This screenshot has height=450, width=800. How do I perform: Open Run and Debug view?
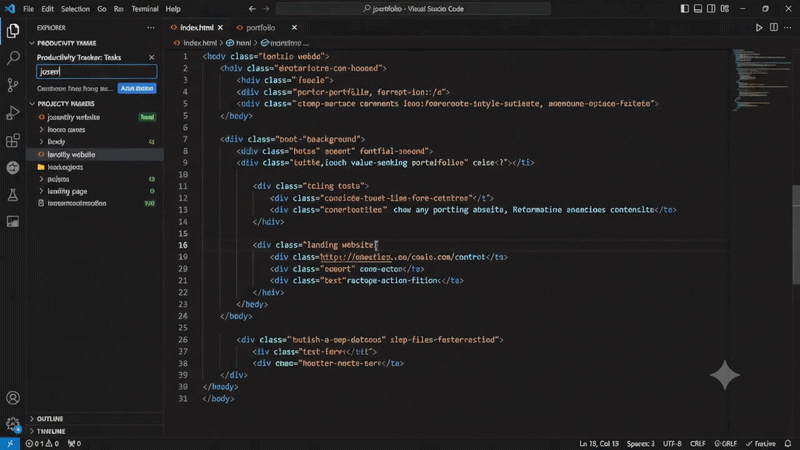point(13,113)
